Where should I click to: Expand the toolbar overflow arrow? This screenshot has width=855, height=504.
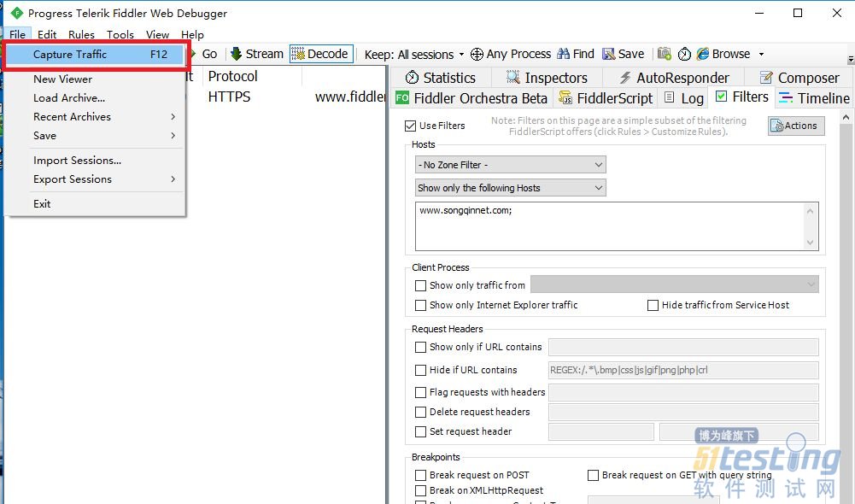[x=851, y=58]
